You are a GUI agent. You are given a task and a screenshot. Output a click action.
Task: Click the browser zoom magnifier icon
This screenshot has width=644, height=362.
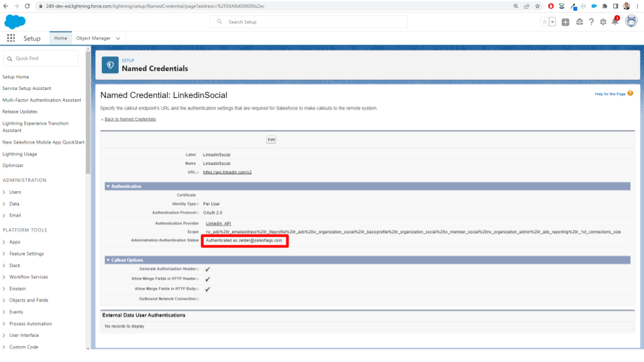pyautogui.click(x=516, y=6)
